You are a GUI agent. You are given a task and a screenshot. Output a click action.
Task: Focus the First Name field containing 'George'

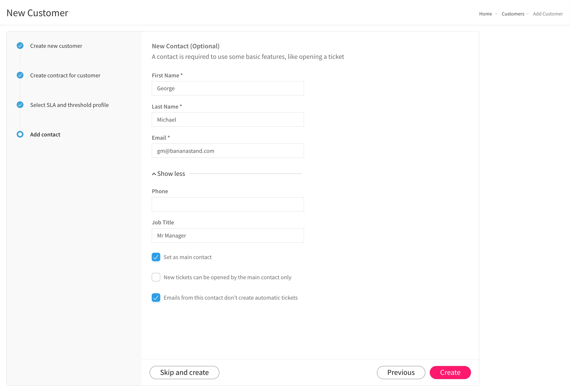click(228, 88)
